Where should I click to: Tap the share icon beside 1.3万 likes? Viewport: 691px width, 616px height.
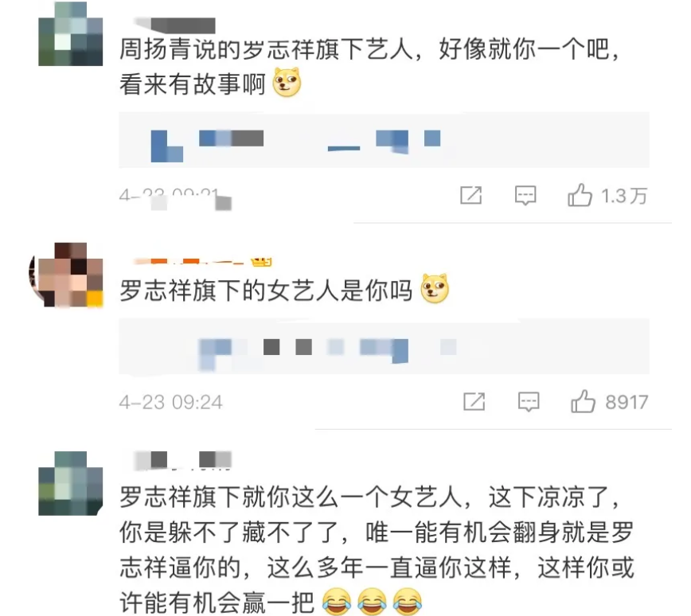point(470,195)
